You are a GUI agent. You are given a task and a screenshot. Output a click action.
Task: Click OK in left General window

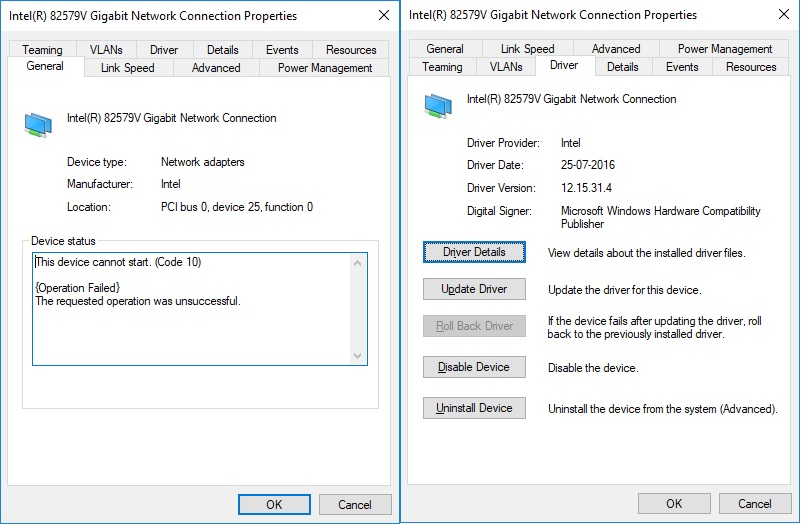click(x=274, y=505)
